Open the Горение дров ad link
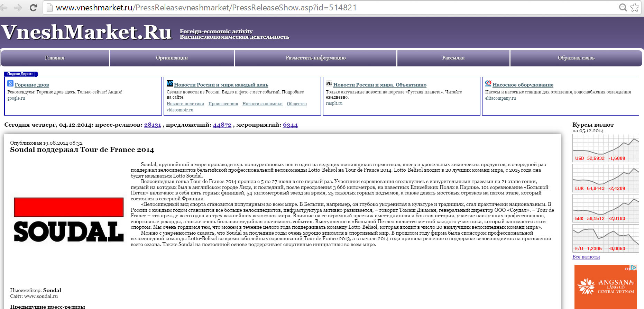 coord(32,85)
